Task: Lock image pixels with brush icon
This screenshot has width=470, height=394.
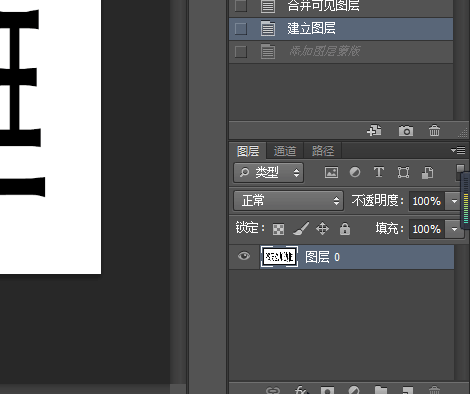Action: (301, 229)
